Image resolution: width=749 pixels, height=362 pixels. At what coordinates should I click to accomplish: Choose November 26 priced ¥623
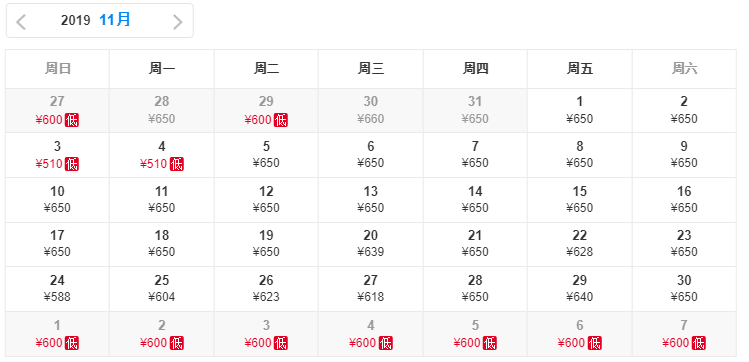click(x=266, y=289)
